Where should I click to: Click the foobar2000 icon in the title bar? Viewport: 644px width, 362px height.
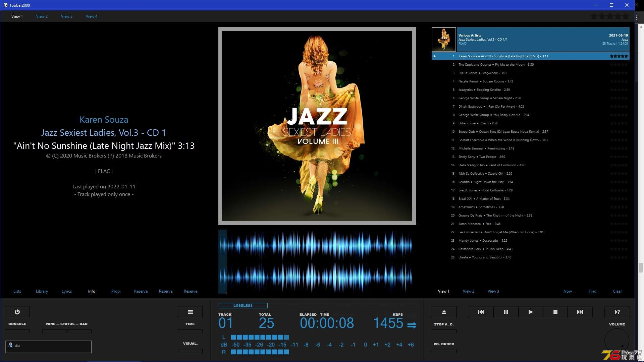(x=5, y=5)
